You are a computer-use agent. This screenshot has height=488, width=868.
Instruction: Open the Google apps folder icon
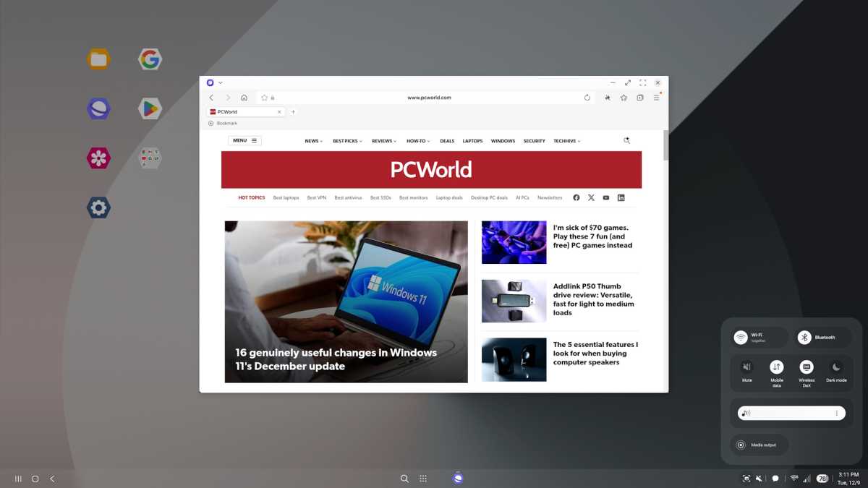pyautogui.click(x=150, y=158)
